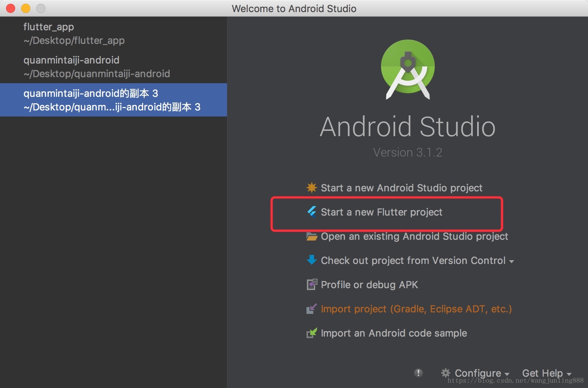Viewport: 588px width, 388px height.
Task: Click the open folder icon
Action: pos(312,236)
